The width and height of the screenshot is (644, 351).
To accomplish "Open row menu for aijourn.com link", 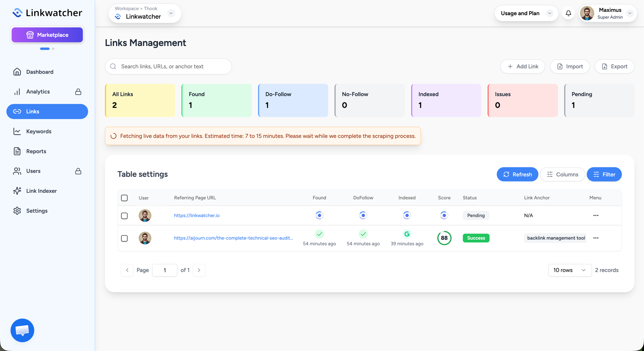I will pyautogui.click(x=596, y=238).
